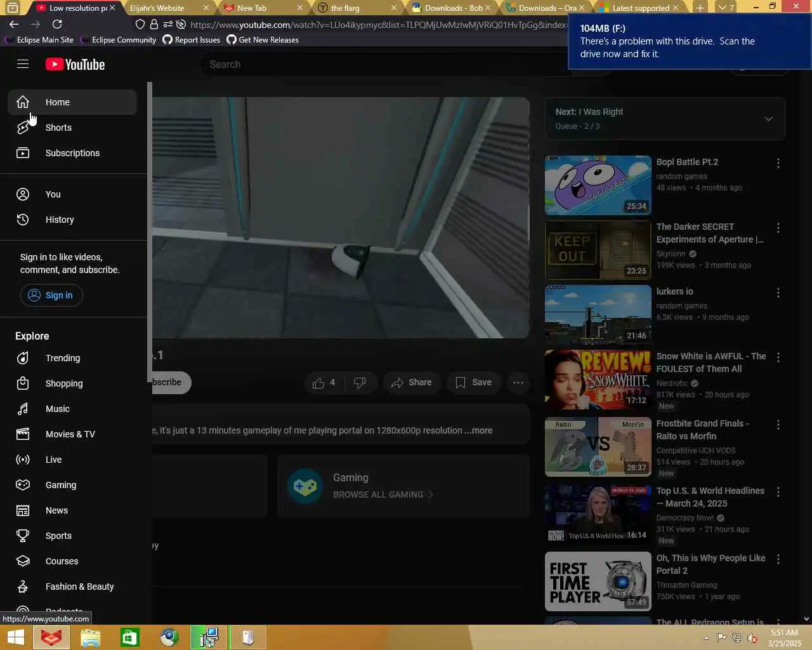Click the Sign in button
The width and height of the screenshot is (812, 650).
pyautogui.click(x=51, y=295)
